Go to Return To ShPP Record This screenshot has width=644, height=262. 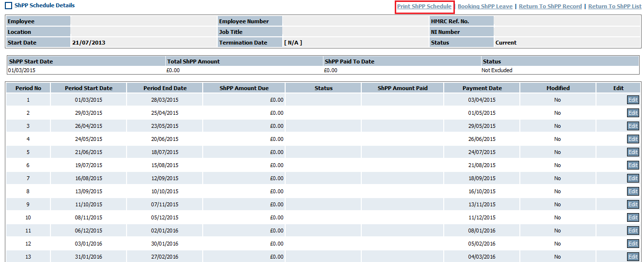click(550, 7)
